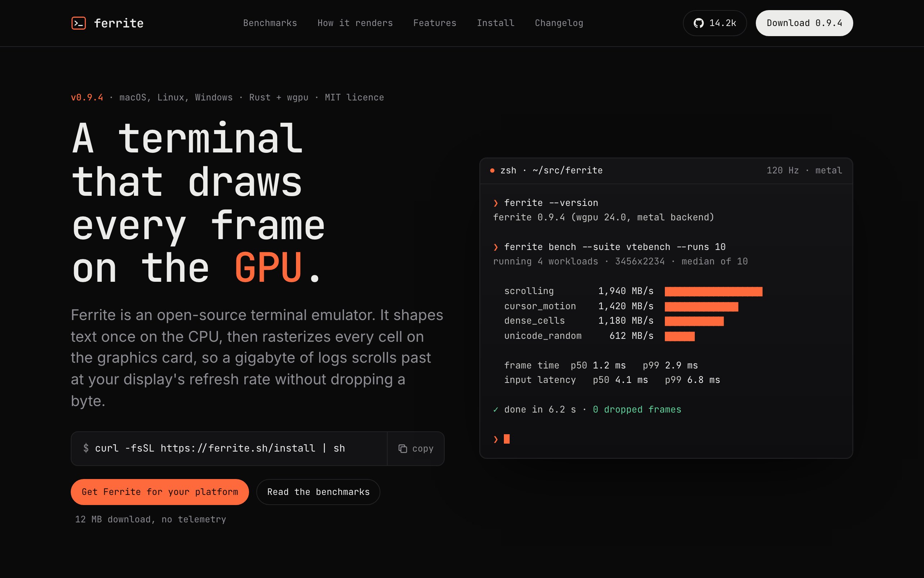Click '120 Hz · metal' terminal status
The height and width of the screenshot is (578, 924).
pos(804,171)
